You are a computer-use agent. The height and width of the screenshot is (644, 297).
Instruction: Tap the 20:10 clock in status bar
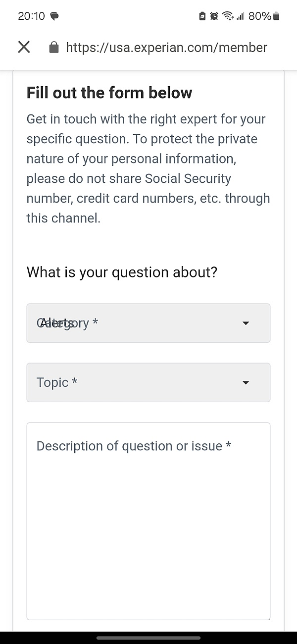[31, 16]
